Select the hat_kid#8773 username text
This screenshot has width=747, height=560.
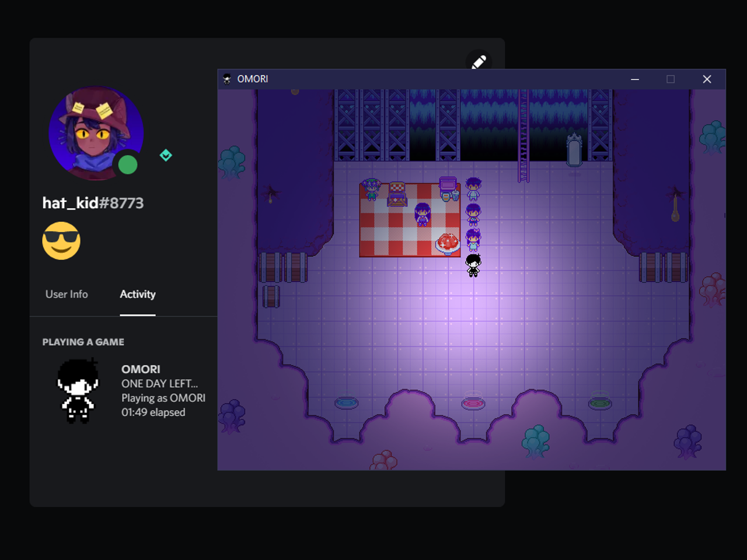pyautogui.click(x=93, y=203)
